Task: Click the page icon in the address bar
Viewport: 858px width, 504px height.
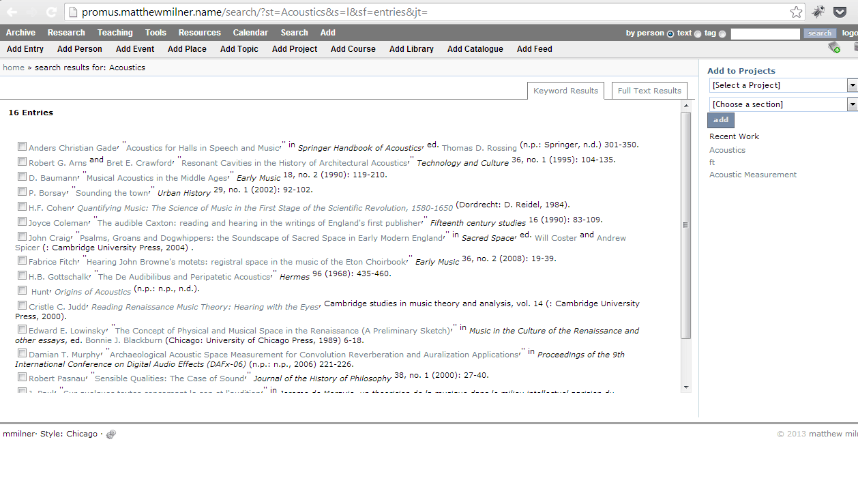Action: 74,12
